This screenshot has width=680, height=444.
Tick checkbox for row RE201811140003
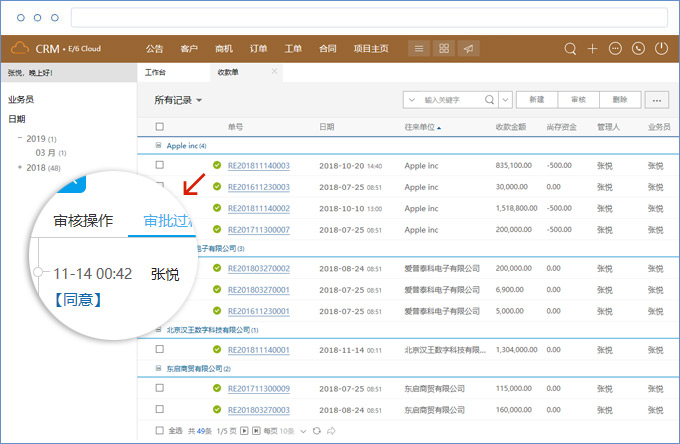pyautogui.click(x=159, y=165)
